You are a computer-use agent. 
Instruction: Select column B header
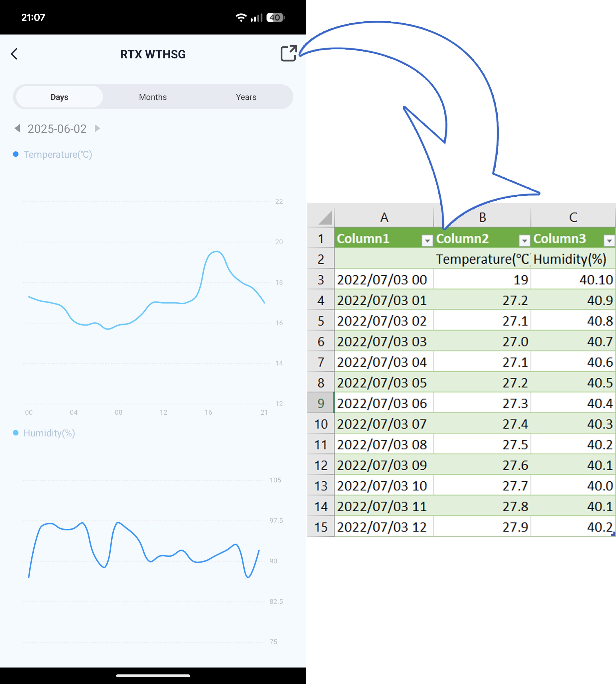[x=482, y=217]
